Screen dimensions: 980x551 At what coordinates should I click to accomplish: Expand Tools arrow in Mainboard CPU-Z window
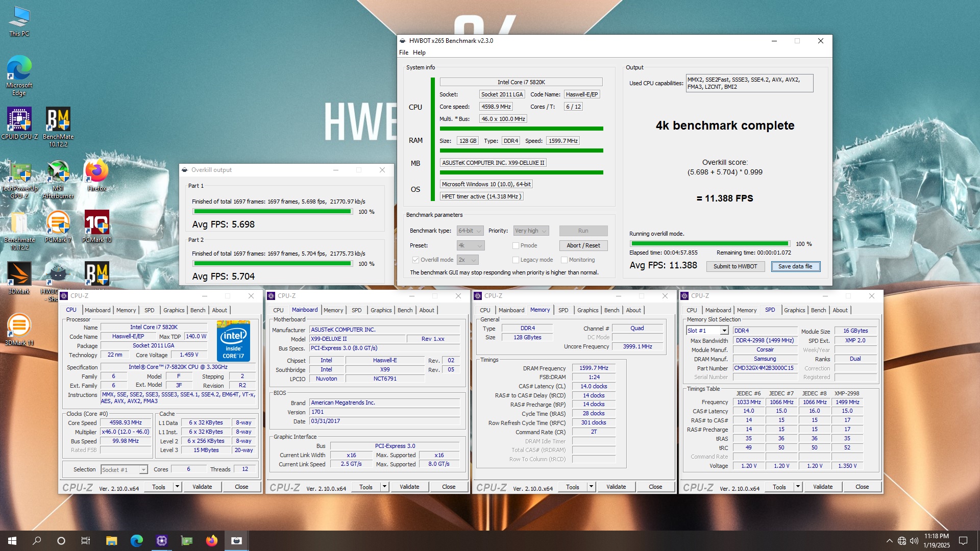(384, 487)
